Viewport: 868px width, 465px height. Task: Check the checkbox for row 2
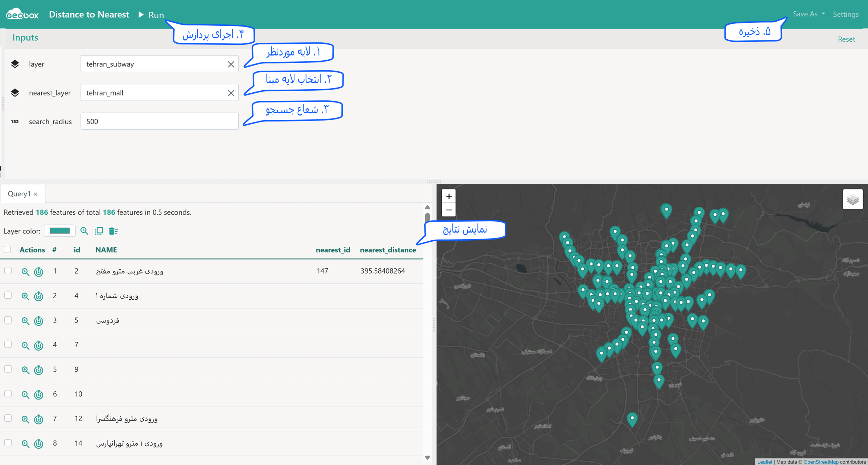(8, 295)
